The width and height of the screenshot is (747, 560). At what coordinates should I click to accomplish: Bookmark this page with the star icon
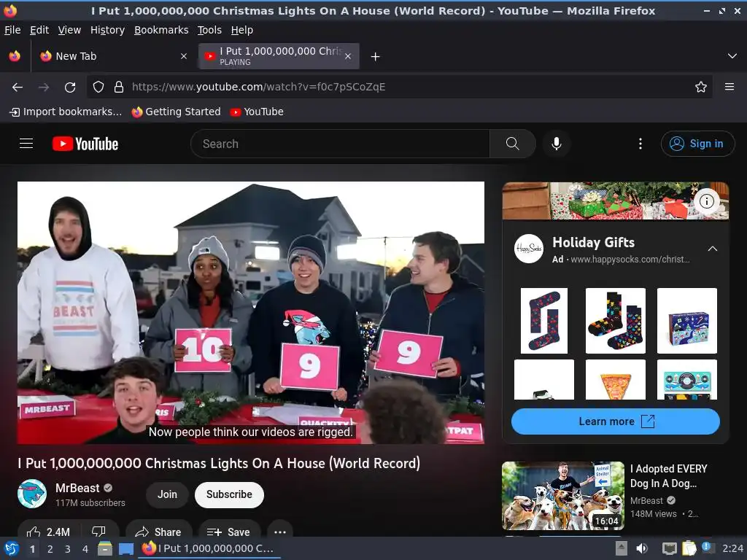(x=701, y=87)
